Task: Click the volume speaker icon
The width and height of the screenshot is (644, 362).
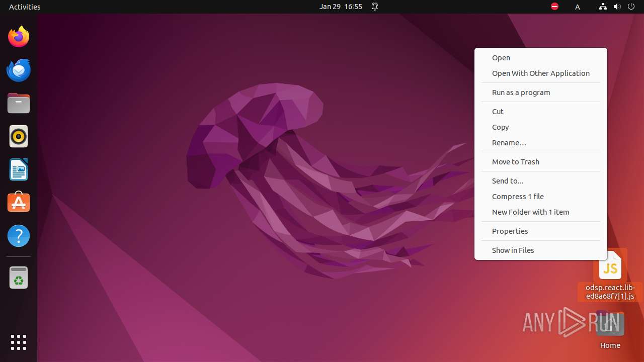Action: 617,7
